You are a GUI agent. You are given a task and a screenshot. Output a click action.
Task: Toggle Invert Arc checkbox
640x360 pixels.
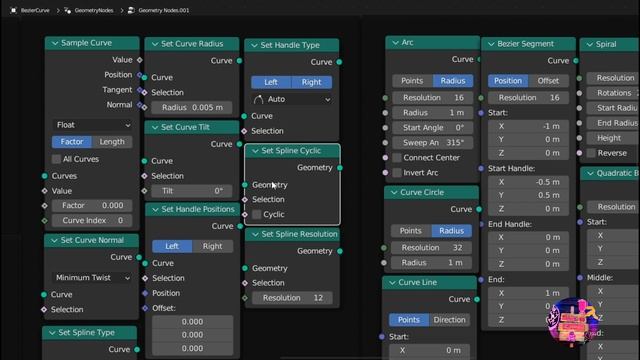[397, 173]
